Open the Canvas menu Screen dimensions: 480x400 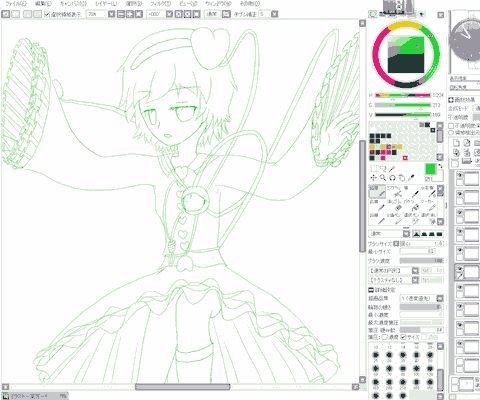click(73, 4)
